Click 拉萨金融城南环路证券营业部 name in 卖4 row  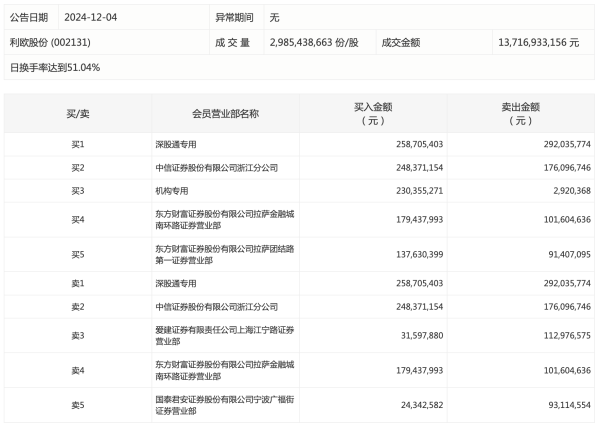tap(225, 371)
